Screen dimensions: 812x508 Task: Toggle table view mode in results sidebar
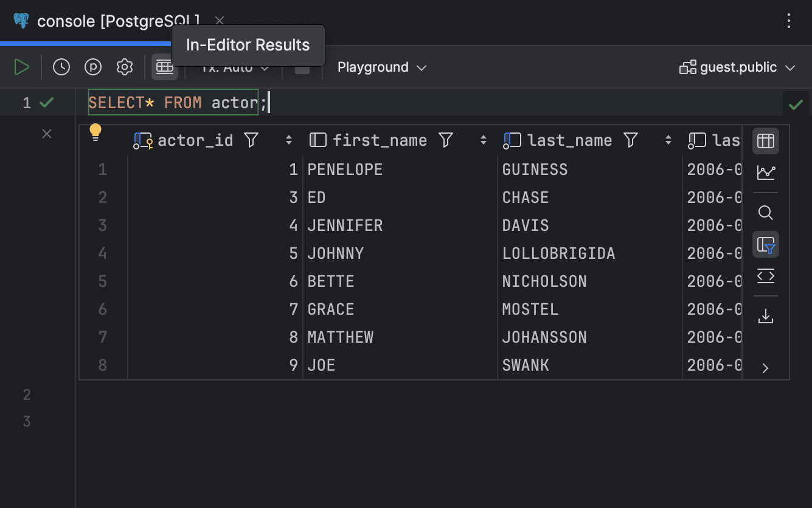click(765, 140)
